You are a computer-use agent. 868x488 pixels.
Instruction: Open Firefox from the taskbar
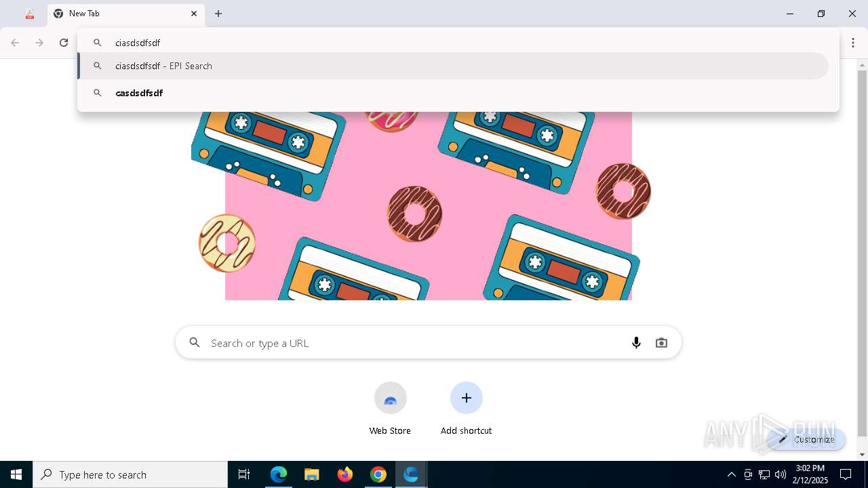coord(345,474)
